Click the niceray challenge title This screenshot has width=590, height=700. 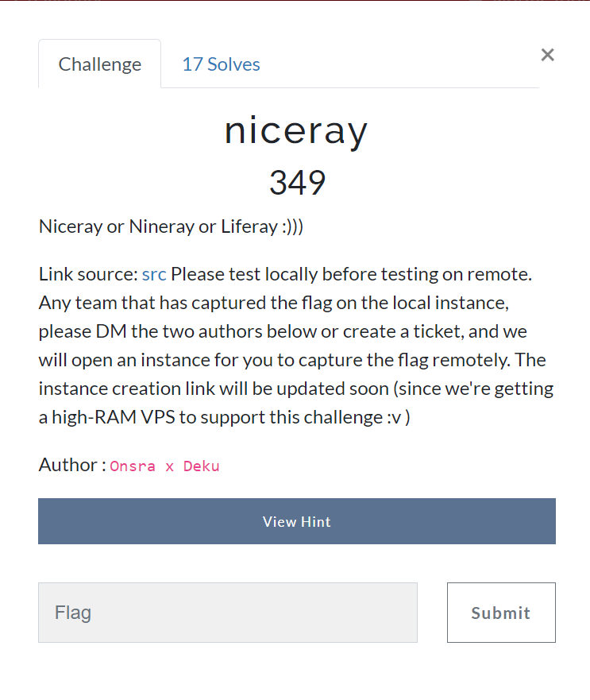click(x=296, y=130)
